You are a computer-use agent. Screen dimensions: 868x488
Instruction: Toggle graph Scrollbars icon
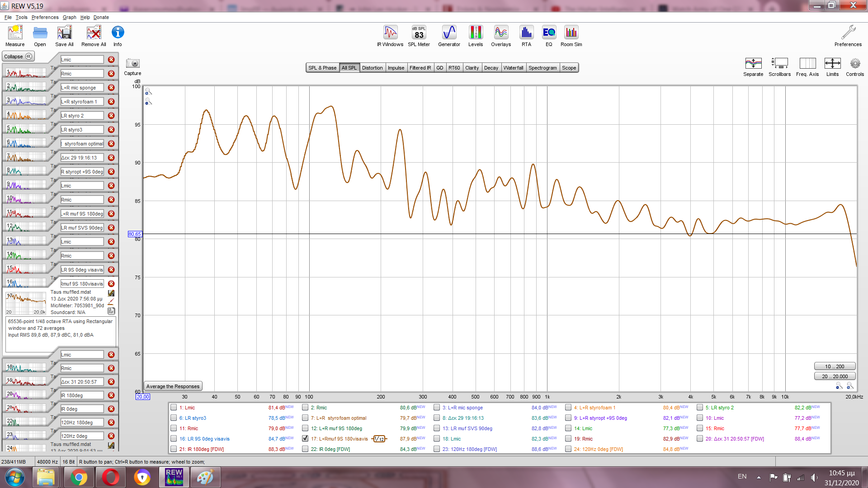779,67
